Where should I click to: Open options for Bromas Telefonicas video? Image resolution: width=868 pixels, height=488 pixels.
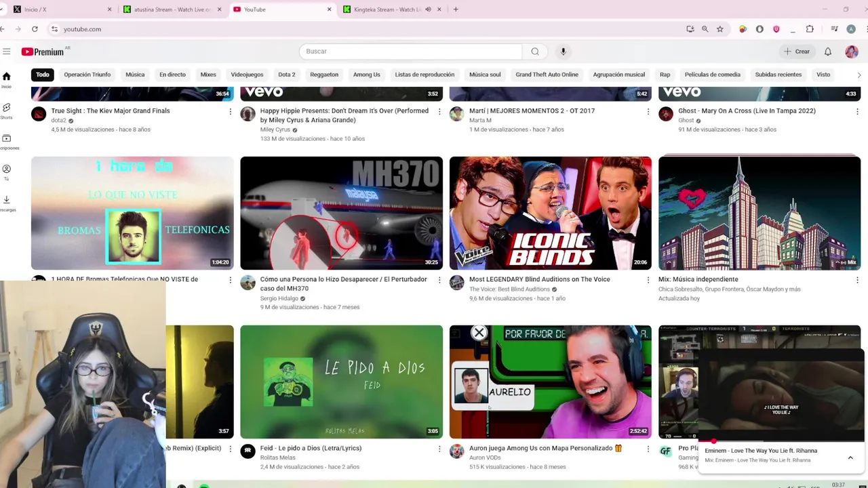coord(230,280)
